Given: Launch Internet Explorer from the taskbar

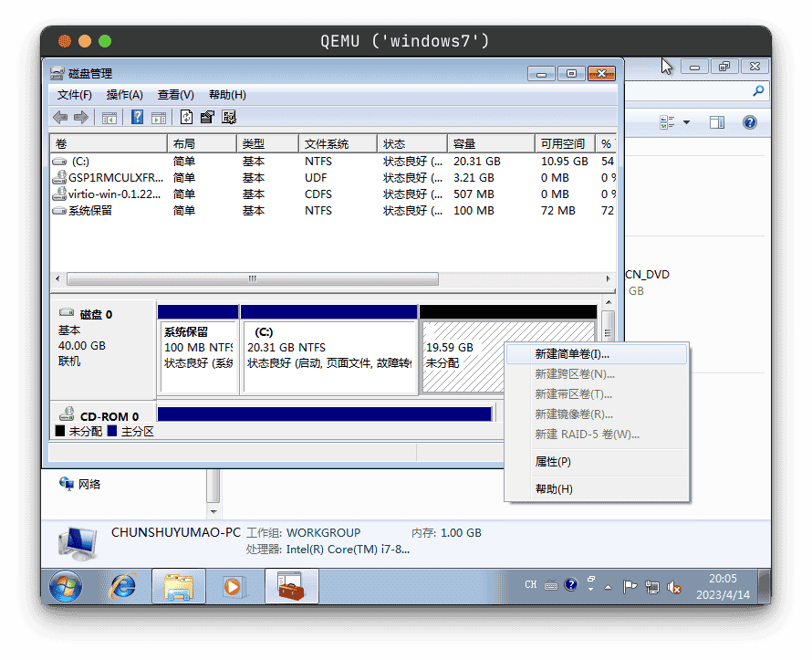Looking at the screenshot, I should (123, 586).
